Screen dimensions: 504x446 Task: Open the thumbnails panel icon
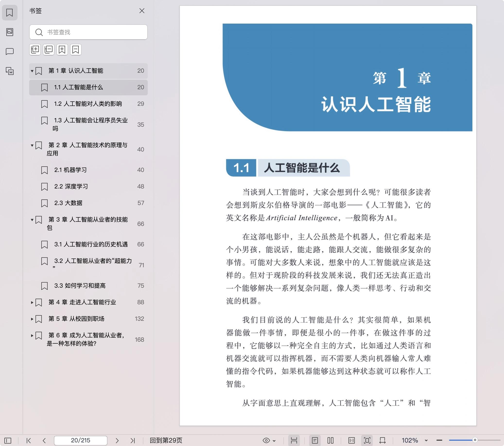pos(10,32)
